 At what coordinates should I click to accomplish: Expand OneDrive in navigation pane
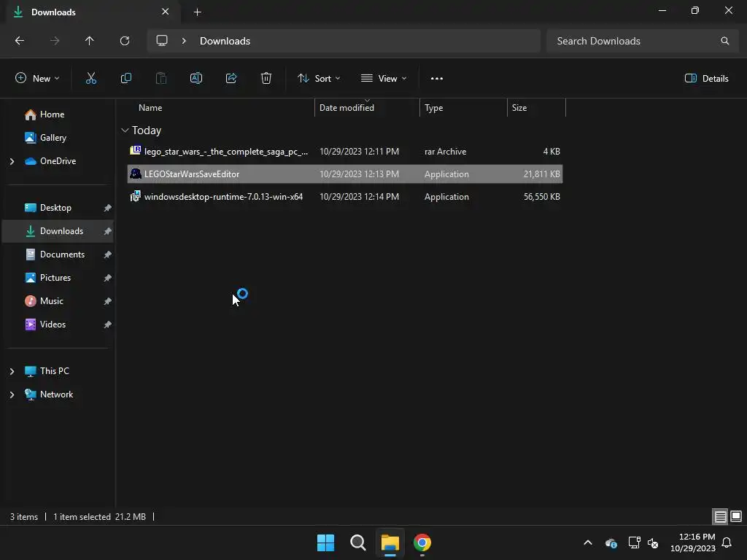tap(12, 161)
